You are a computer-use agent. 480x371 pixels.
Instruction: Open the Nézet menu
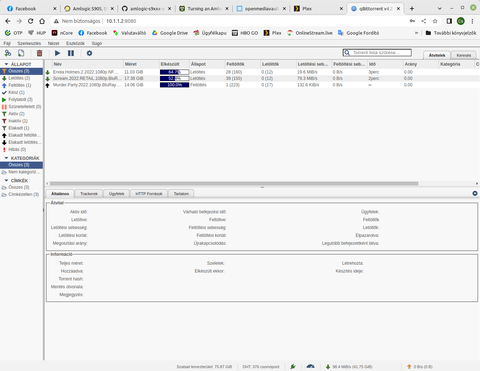tap(53, 43)
